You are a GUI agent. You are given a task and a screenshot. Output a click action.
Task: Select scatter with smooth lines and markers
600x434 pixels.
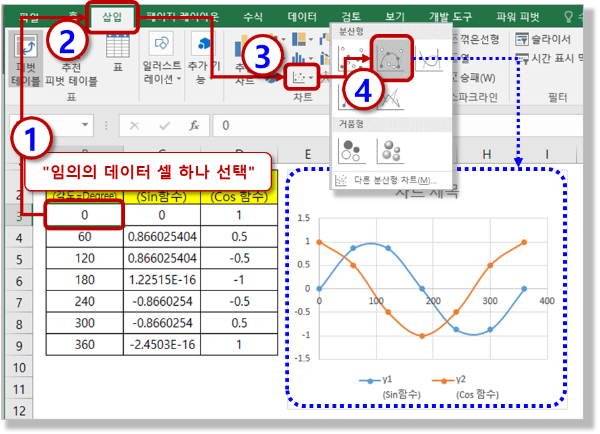(391, 58)
